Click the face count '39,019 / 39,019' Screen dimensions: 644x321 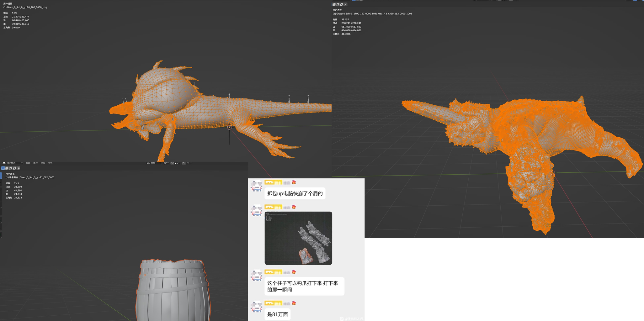click(x=20, y=24)
